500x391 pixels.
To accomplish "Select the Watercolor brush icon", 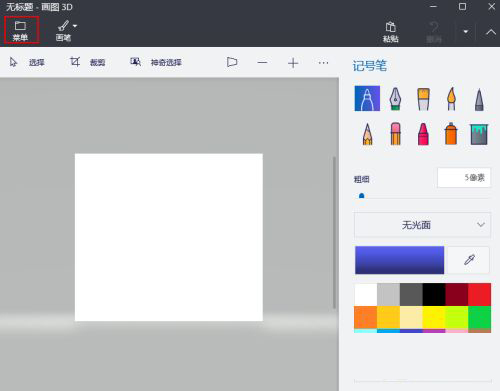I will [x=451, y=99].
